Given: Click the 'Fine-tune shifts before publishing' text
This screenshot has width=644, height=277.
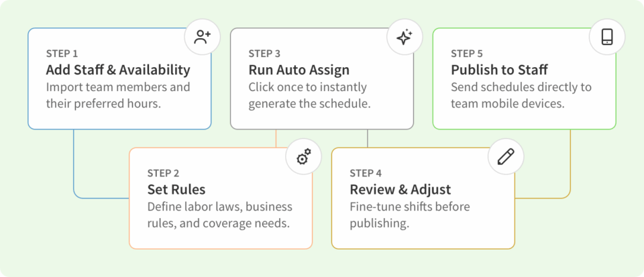Looking at the screenshot, I should [x=409, y=215].
